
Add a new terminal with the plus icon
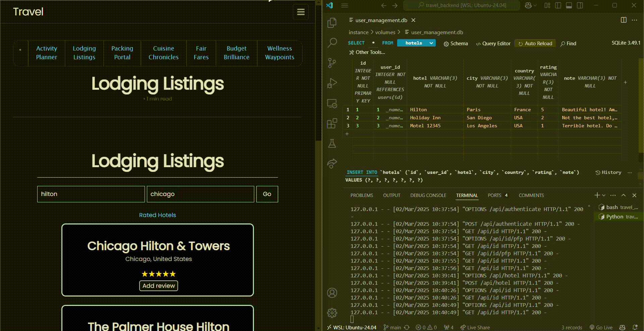597,195
